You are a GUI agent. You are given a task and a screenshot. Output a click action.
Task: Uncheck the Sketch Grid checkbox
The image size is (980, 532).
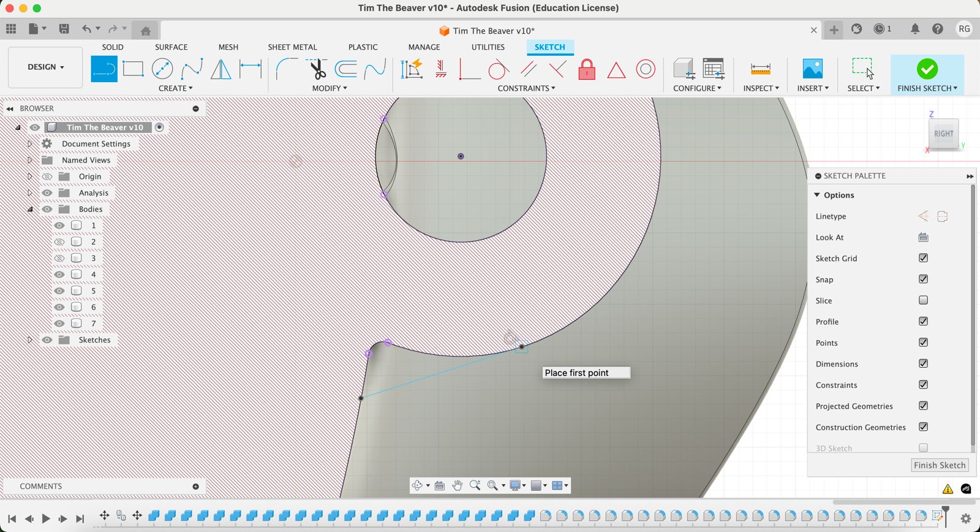pyautogui.click(x=923, y=258)
